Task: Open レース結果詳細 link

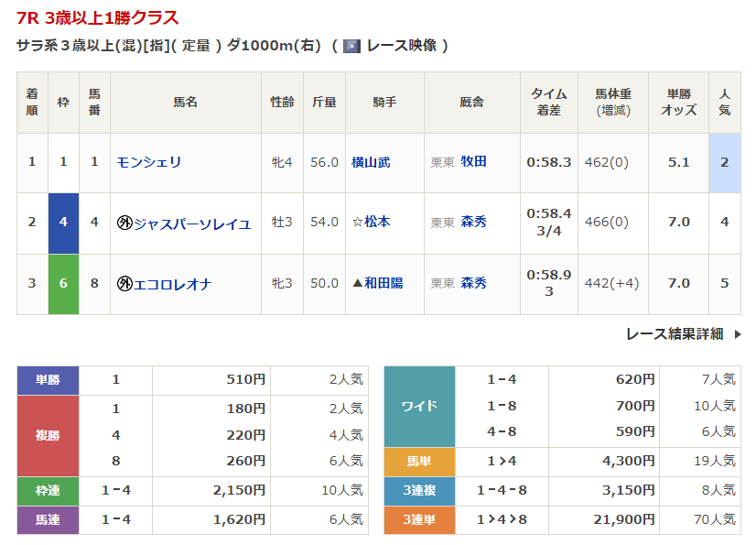Action: 675,334
